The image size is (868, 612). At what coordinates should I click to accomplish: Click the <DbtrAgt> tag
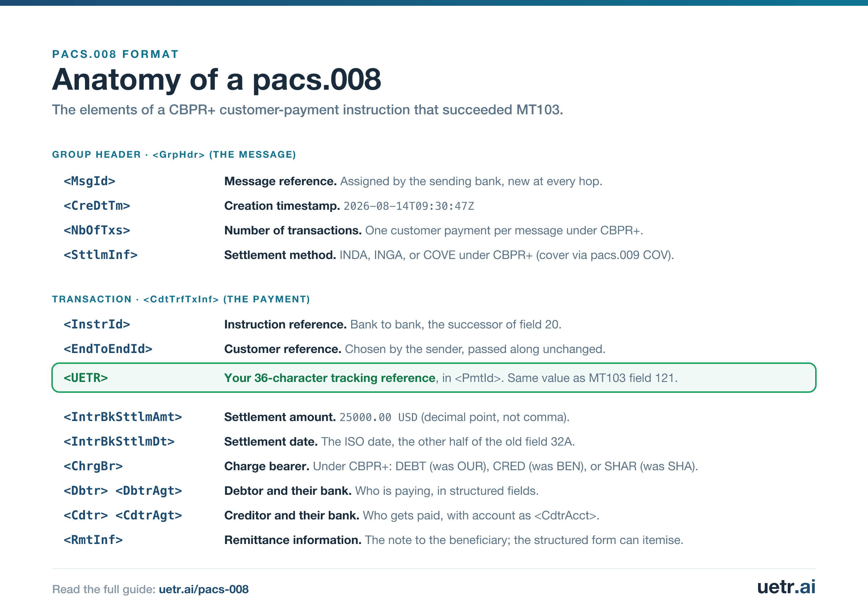click(x=149, y=491)
